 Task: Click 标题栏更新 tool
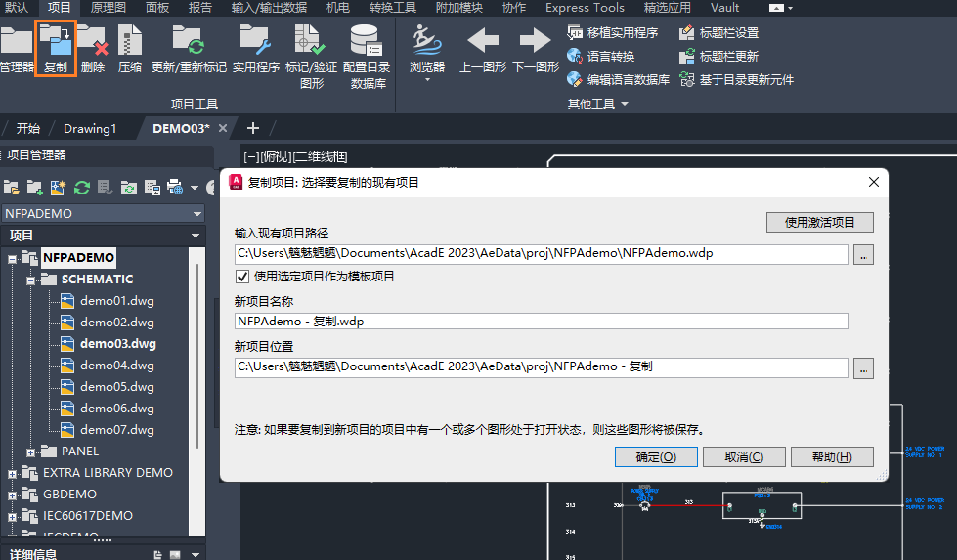click(718, 56)
